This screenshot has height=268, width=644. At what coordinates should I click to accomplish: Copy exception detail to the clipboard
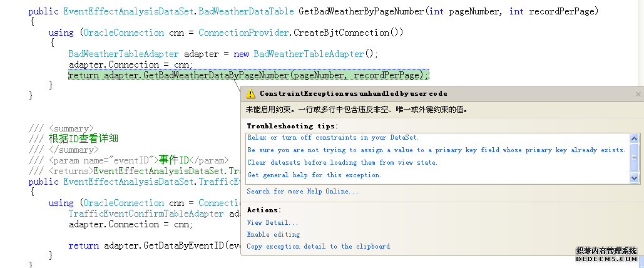pos(318,247)
